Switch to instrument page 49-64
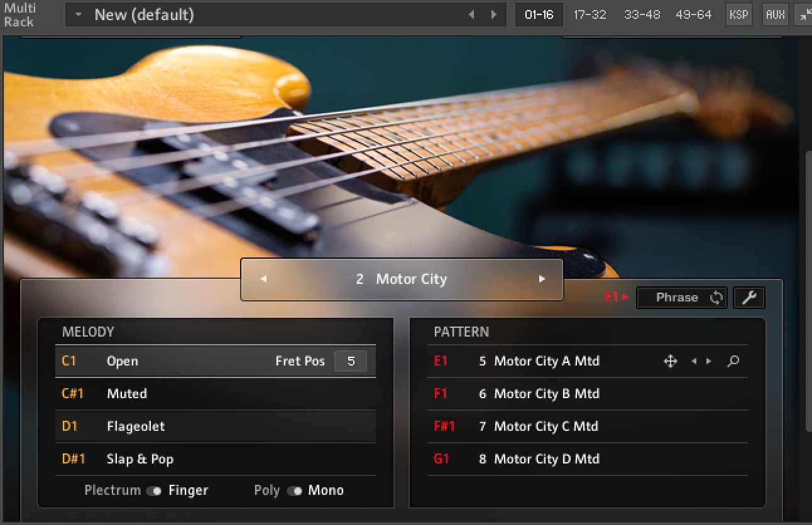812x525 pixels. (x=693, y=14)
